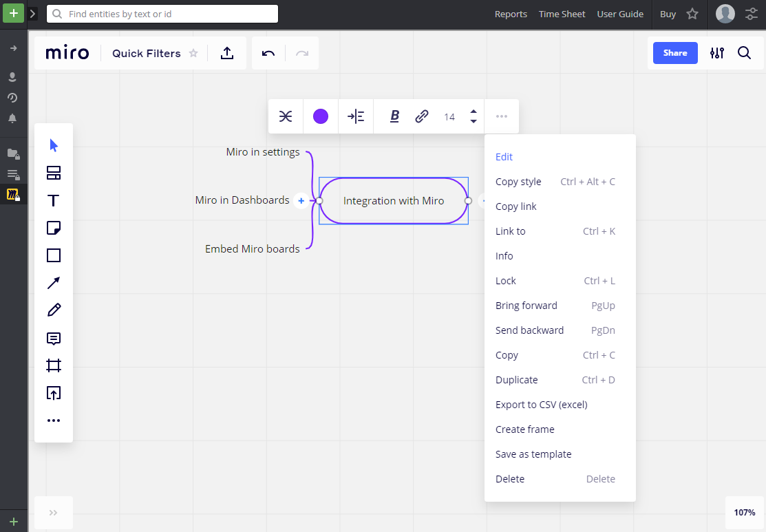Viewport: 766px width, 532px height.
Task: Select the shape tool
Action: click(54, 255)
